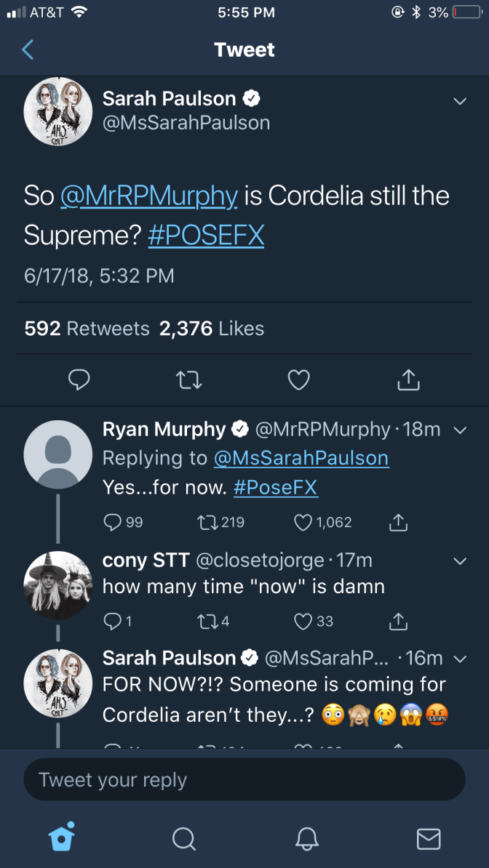Tap the Tweet your reply field
This screenshot has height=868, width=489.
point(244,780)
